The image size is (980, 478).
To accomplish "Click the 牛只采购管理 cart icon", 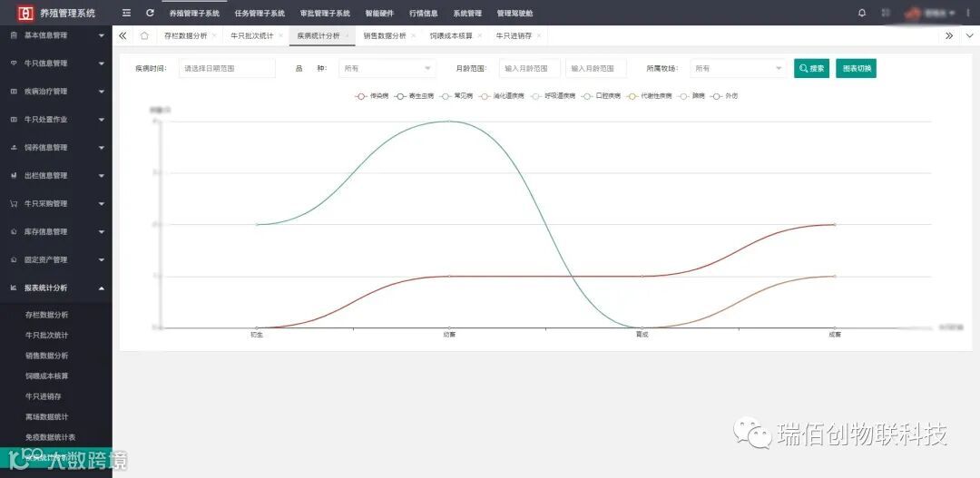I will click(x=14, y=204).
